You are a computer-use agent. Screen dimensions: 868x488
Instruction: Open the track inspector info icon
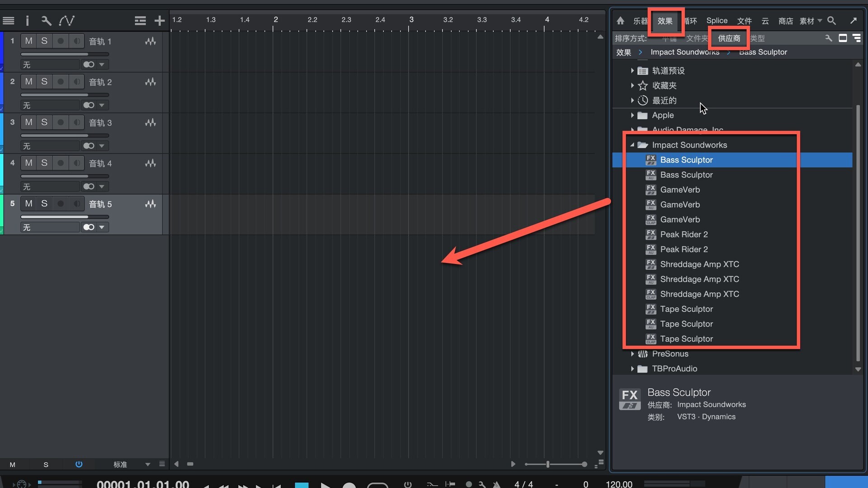(27, 21)
